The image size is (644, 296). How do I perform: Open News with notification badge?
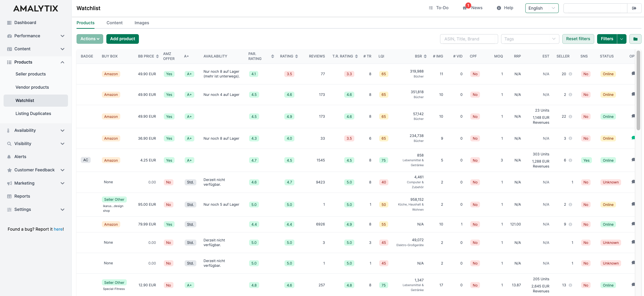point(473,8)
